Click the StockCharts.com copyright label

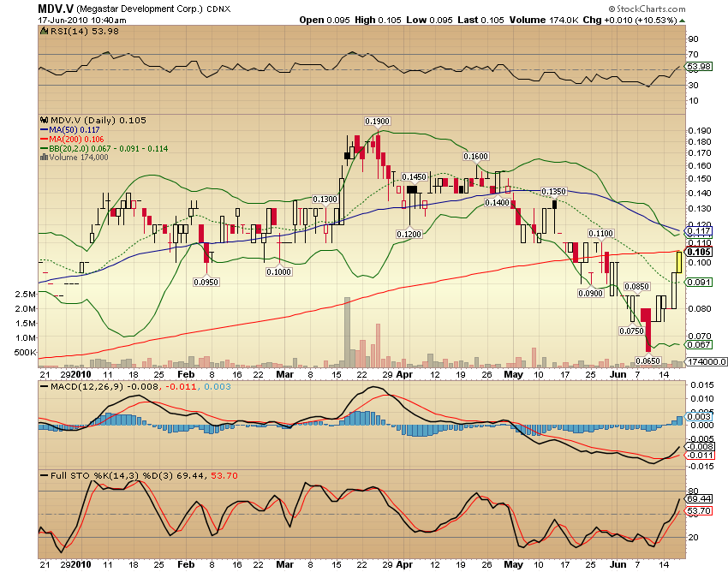coord(647,9)
